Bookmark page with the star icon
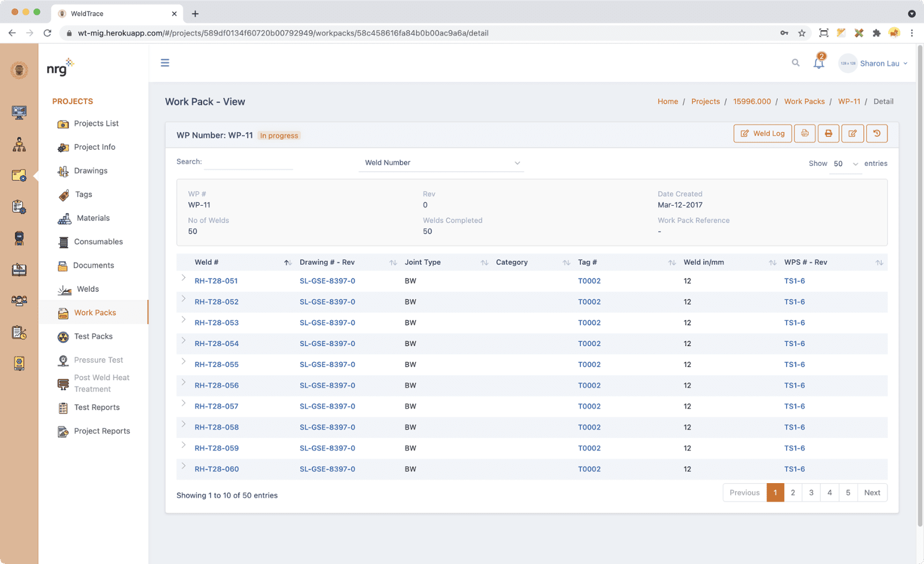 802,33
